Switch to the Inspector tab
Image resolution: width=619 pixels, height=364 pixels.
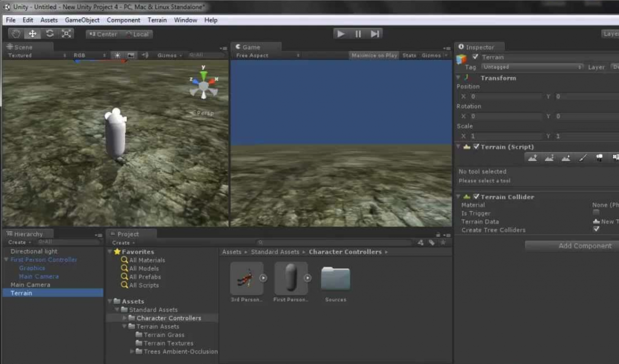tap(479, 47)
